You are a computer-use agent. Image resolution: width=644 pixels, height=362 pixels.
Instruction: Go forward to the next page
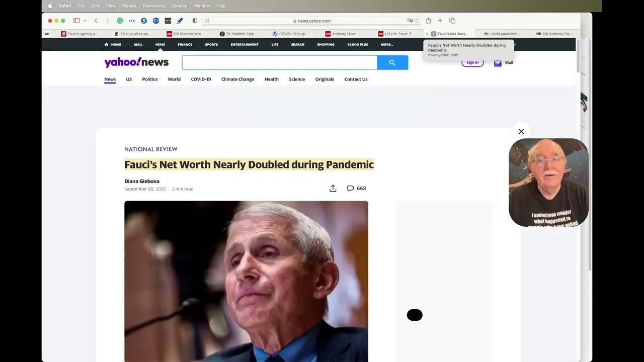pos(107,21)
